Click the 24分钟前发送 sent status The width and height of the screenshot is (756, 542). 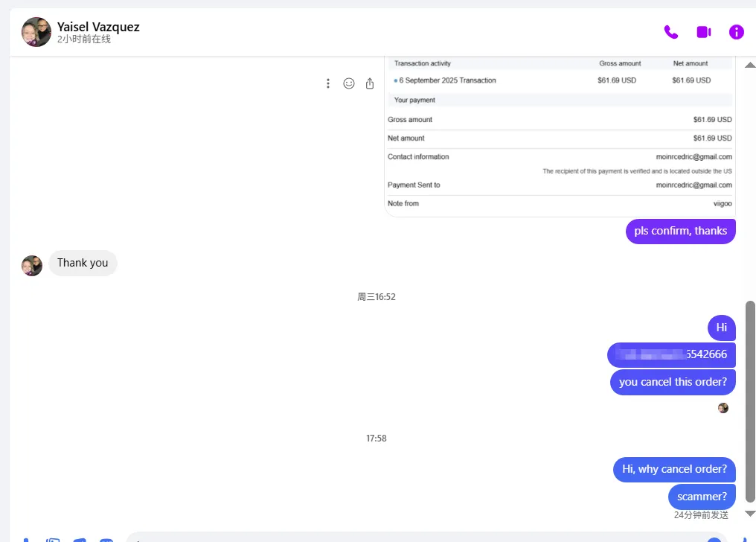click(x=701, y=515)
